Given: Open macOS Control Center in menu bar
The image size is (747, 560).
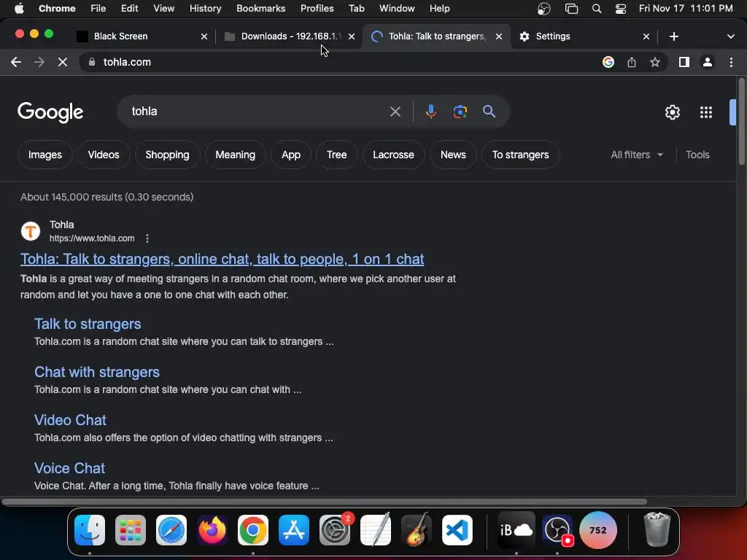Looking at the screenshot, I should (x=620, y=9).
